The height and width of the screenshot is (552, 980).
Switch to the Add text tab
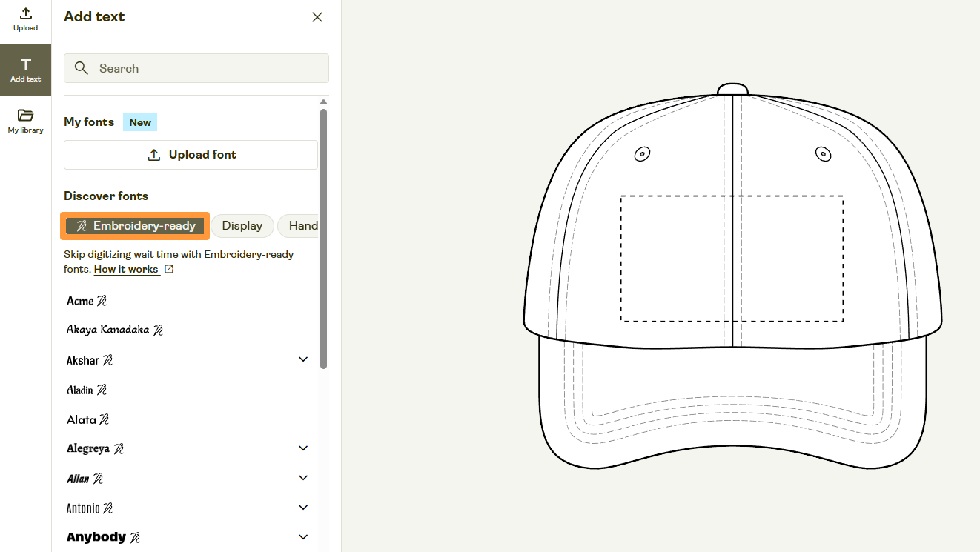coord(25,70)
